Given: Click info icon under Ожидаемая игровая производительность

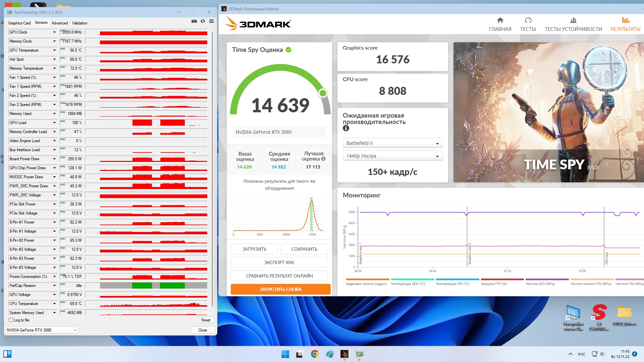Looking at the screenshot, I should 346,128.
